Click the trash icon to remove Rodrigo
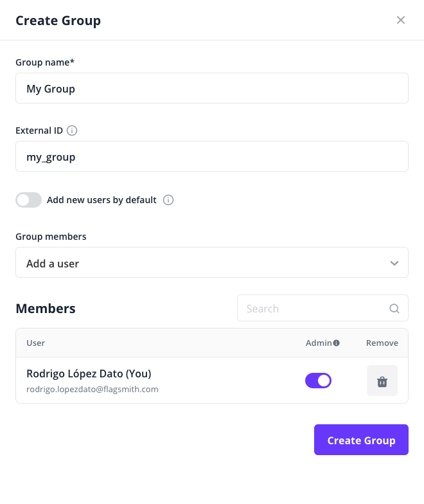This screenshot has width=424, height=504. (382, 381)
